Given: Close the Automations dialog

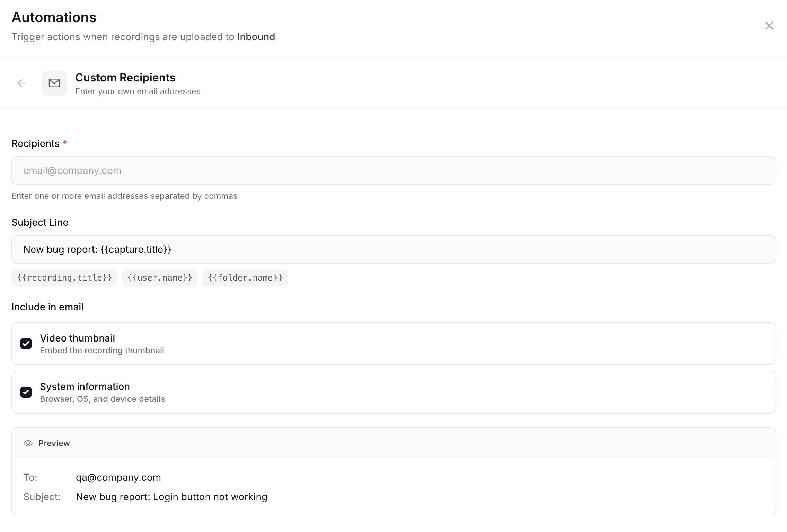Looking at the screenshot, I should click(769, 26).
